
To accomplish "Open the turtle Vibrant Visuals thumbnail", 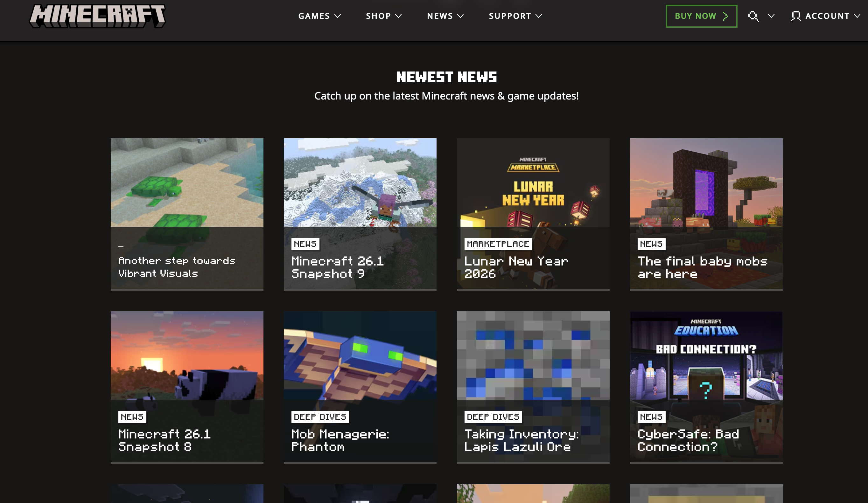I will [x=187, y=183].
